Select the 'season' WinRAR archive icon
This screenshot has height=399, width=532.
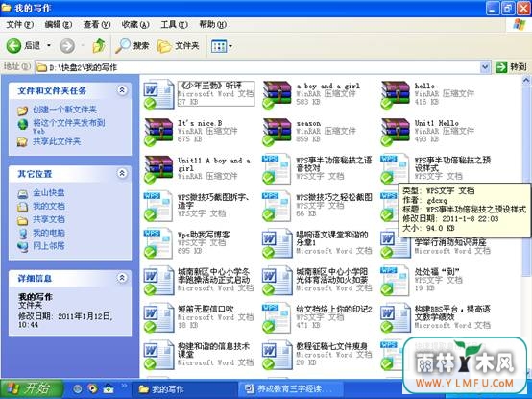[277, 132]
